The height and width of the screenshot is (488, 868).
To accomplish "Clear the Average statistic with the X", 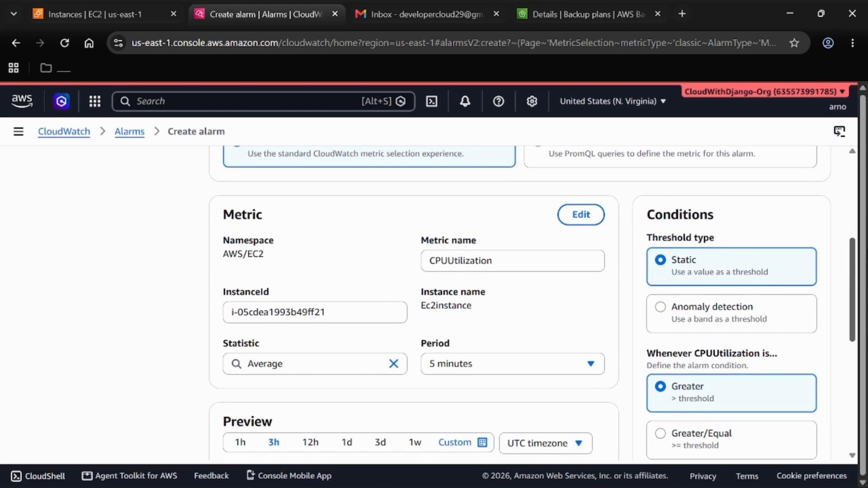I will (x=394, y=364).
